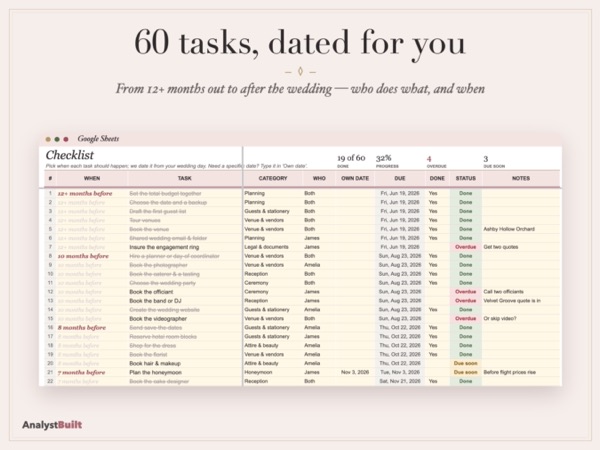Select the 'Tue, Nov 3, 2026' due date

[400, 372]
